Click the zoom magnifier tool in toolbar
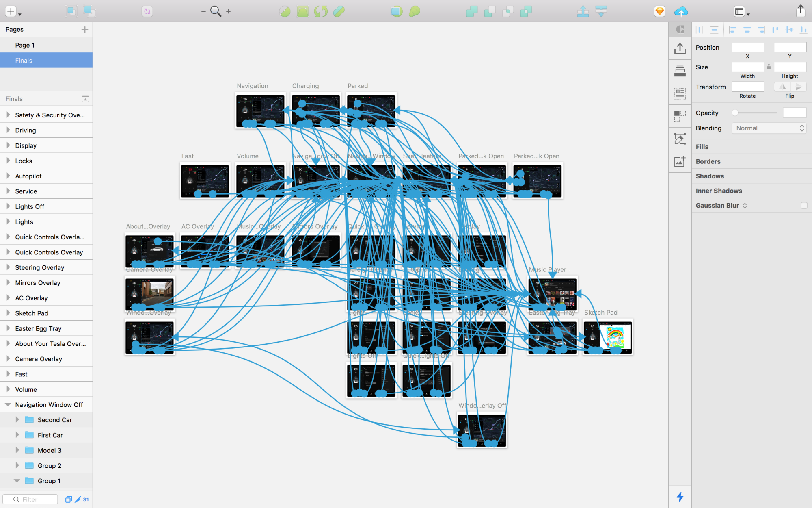 216,11
